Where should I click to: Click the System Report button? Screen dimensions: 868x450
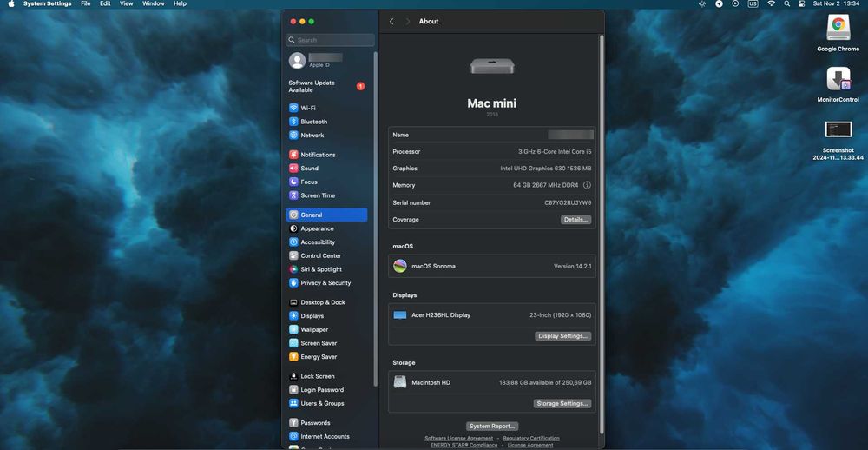pos(492,427)
